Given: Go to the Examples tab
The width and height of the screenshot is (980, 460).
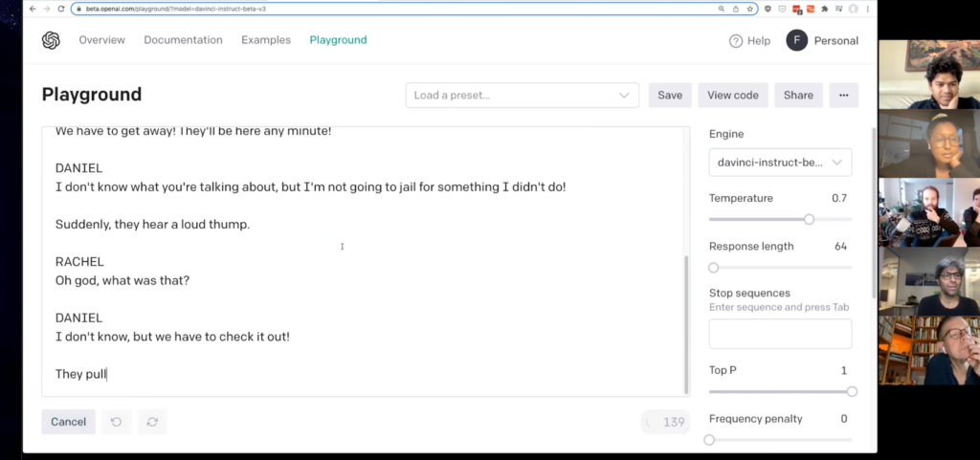Looking at the screenshot, I should coord(266,40).
